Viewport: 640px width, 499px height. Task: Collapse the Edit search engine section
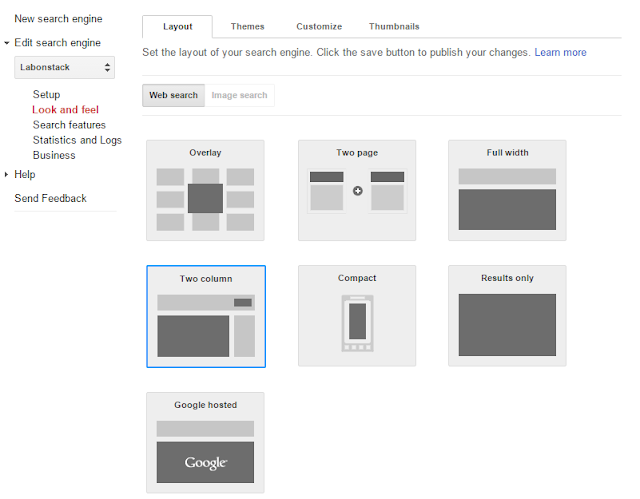coord(7,43)
